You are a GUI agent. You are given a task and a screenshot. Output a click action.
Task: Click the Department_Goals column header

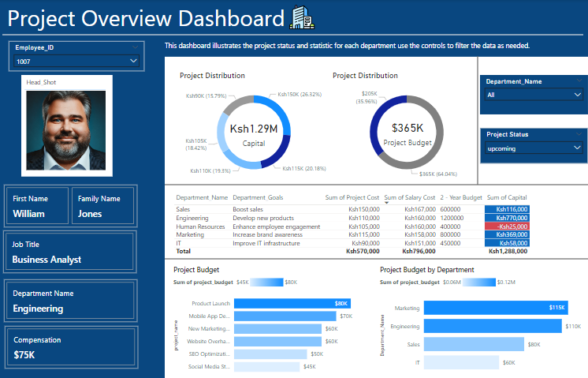(258, 197)
